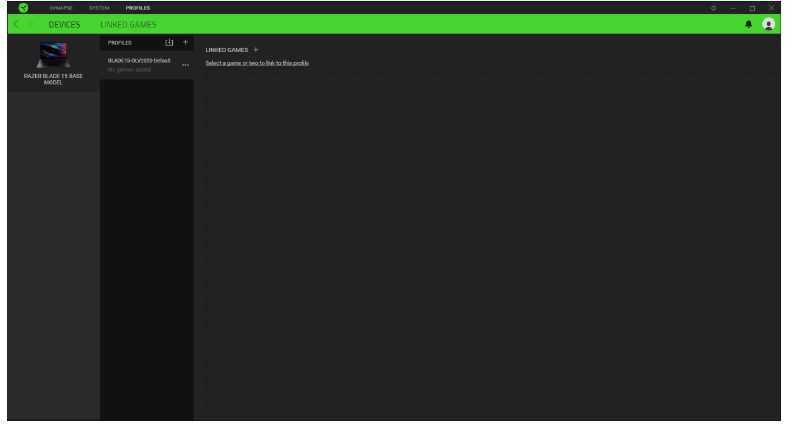
Task: Close the Synapse window
Action: click(771, 8)
